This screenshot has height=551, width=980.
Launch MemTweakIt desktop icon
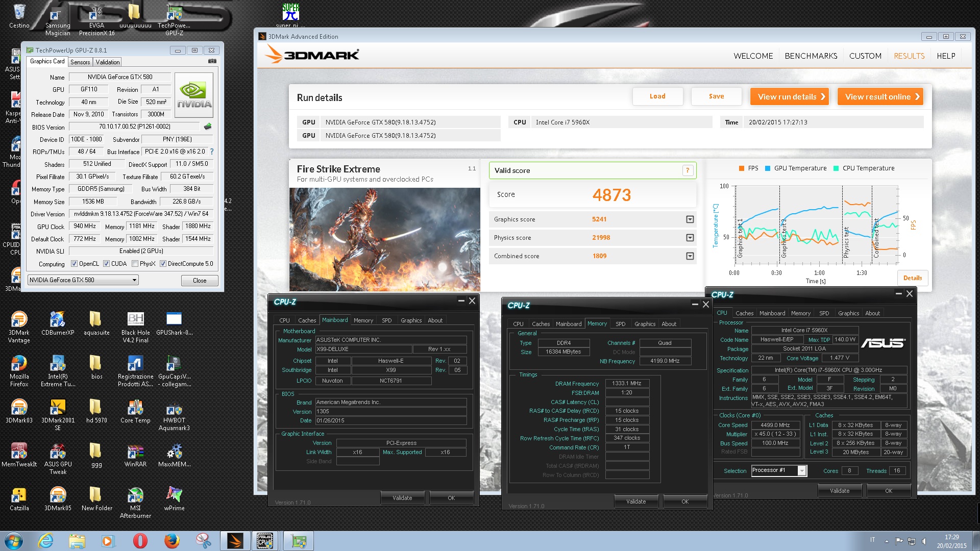click(x=19, y=455)
